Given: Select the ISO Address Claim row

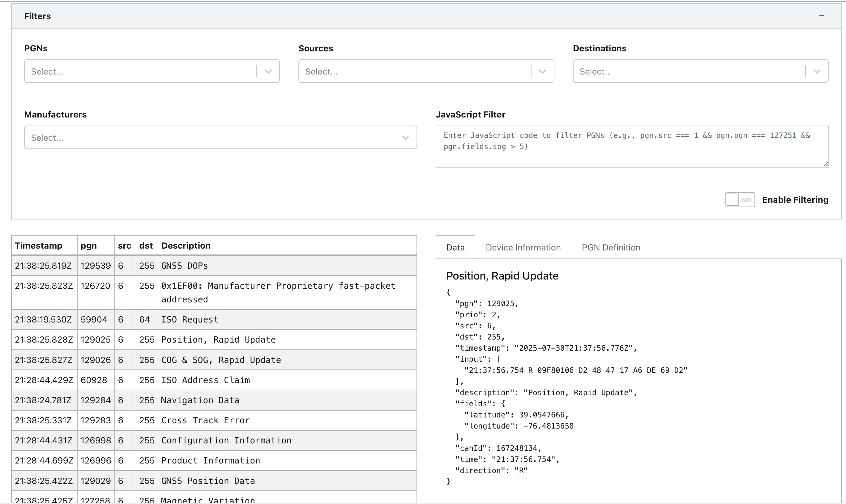Looking at the screenshot, I should tap(214, 380).
